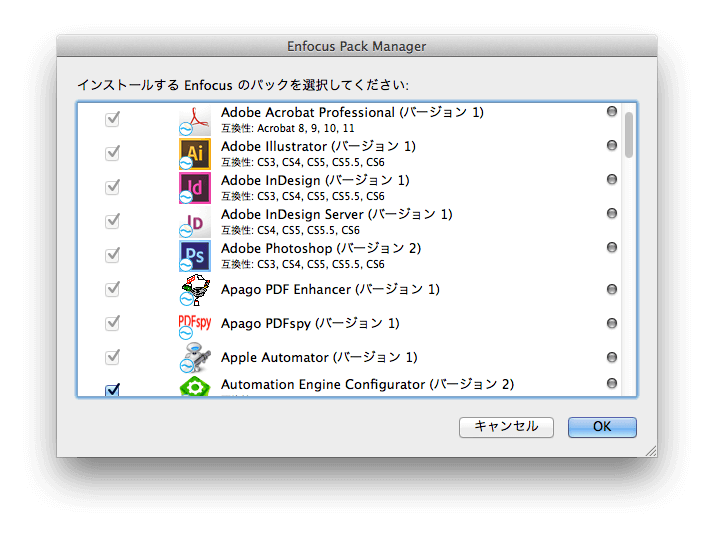Image resolution: width=714 pixels, height=536 pixels.
Task: Click the Adobe Illustrator Ai icon
Action: pos(195,154)
